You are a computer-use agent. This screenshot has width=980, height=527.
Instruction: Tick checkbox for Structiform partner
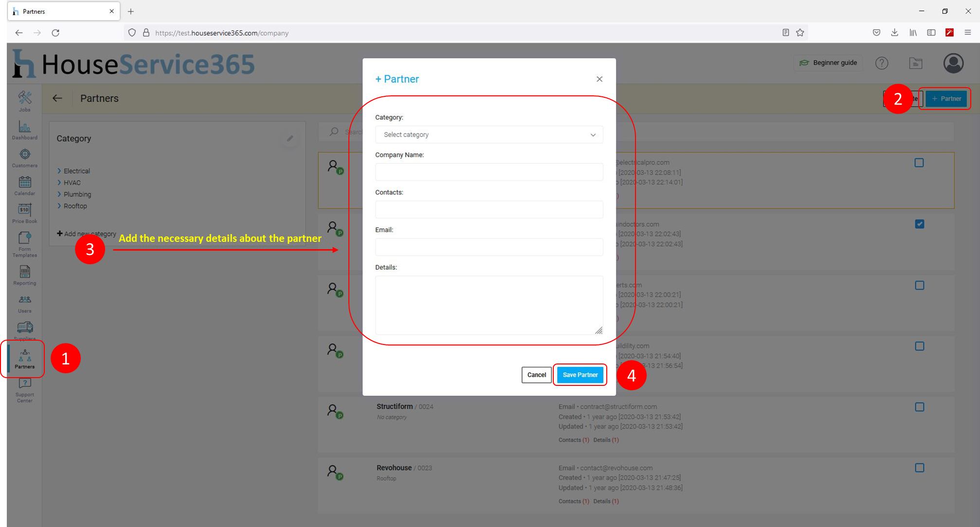[x=919, y=407]
